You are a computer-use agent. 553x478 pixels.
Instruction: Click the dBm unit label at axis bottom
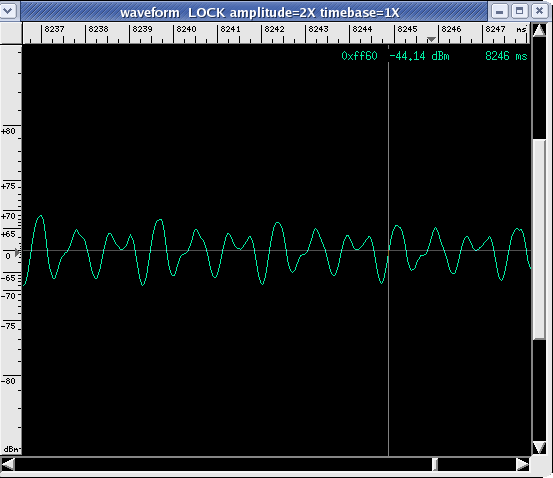[x=11, y=449]
